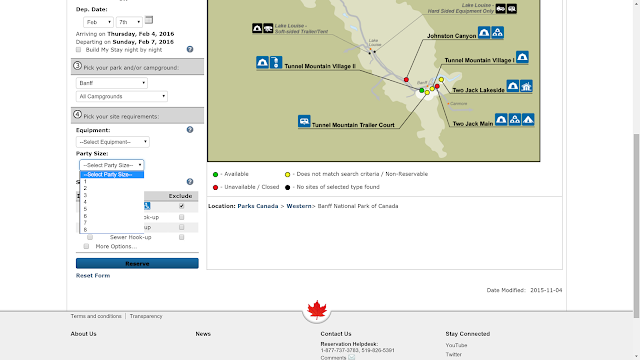Image resolution: width=640 pixels, height=360 pixels.
Task: Click the Tunnel Mountain Trailer Court label
Action: click(x=353, y=125)
